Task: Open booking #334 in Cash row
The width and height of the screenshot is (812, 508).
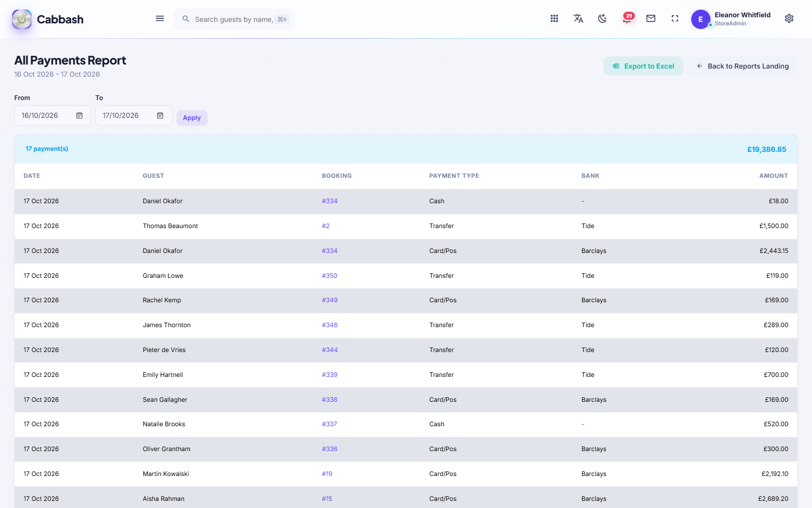Action: (x=329, y=201)
